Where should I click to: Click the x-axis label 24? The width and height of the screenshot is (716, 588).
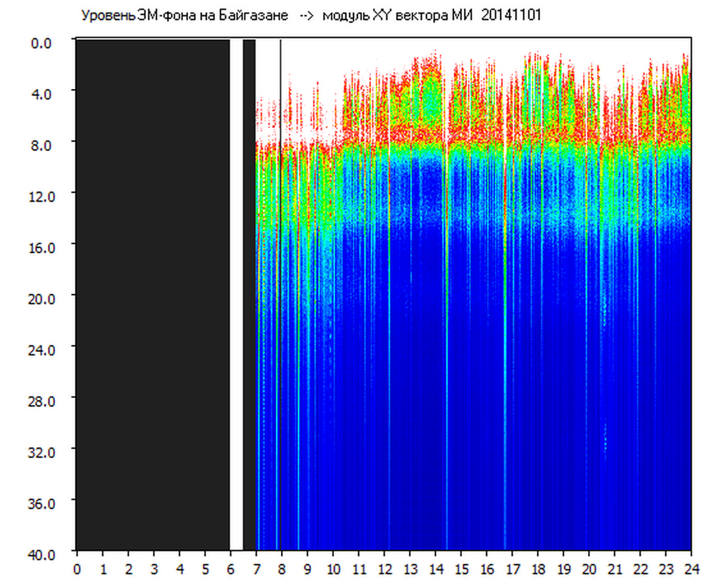[691, 569]
